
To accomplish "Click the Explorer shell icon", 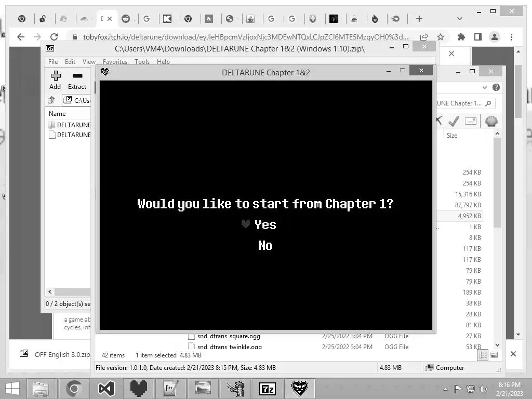I will (491, 121).
